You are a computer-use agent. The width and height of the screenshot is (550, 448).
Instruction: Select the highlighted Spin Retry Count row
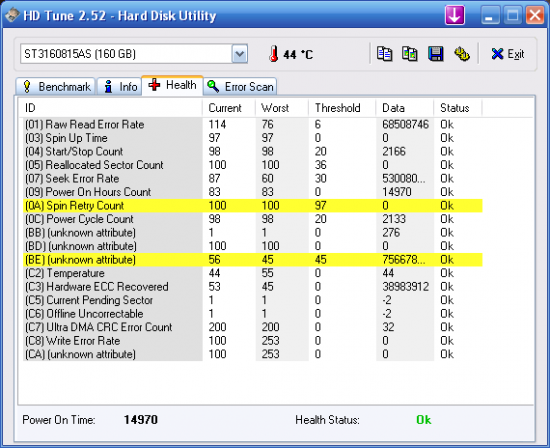(x=253, y=205)
